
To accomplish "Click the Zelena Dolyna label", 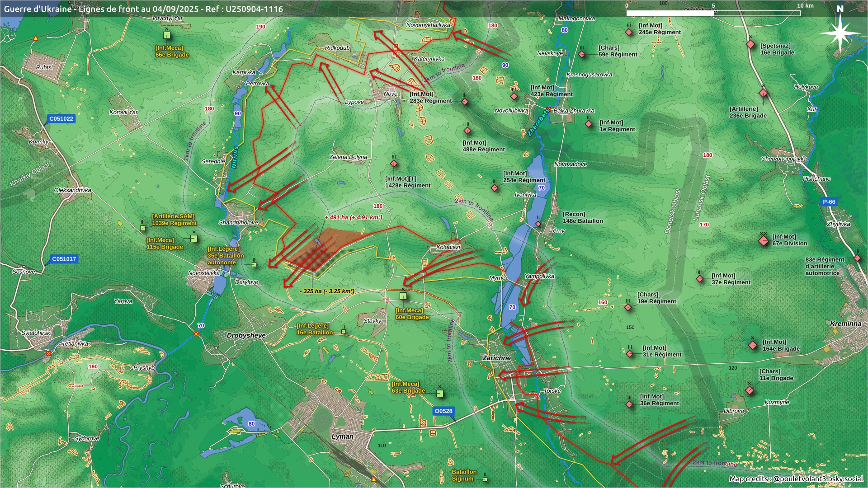I will (x=348, y=157).
